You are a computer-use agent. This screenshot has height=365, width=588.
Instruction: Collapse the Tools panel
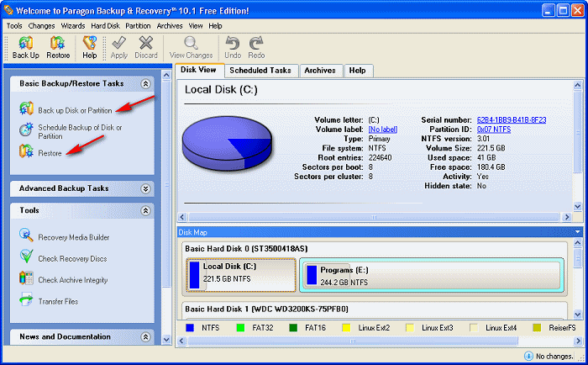pos(145,210)
